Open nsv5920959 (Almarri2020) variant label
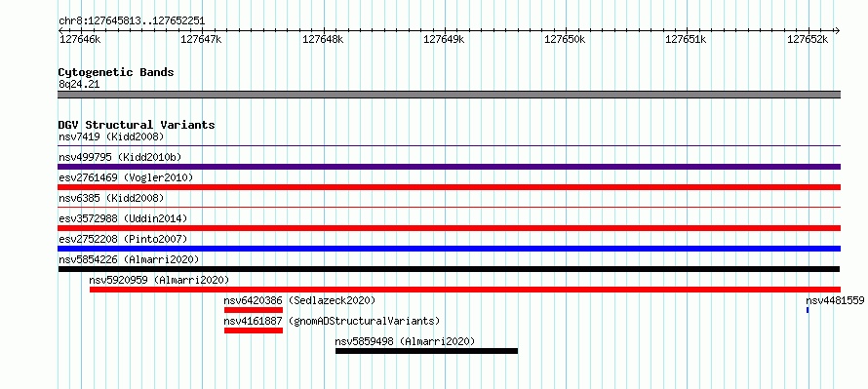This screenshot has height=389, width=868. 159,280
